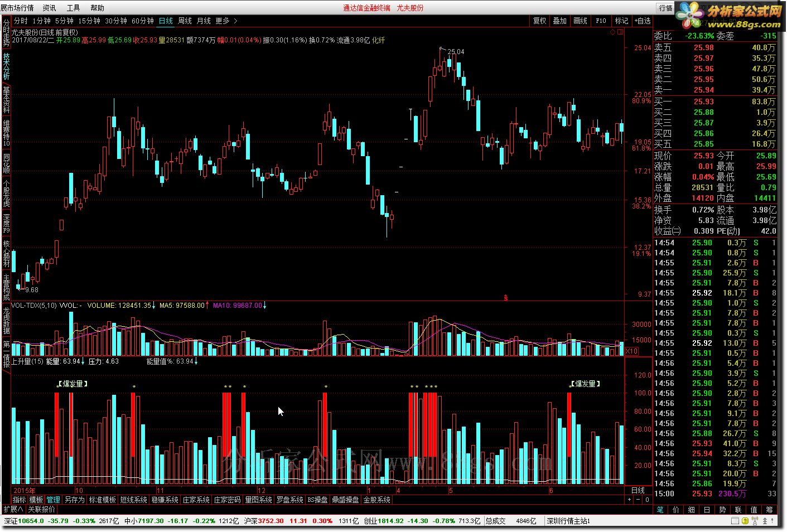The height and width of the screenshot is (532, 787).
Task: Zoom out chart with the − button
Action: (x=638, y=500)
